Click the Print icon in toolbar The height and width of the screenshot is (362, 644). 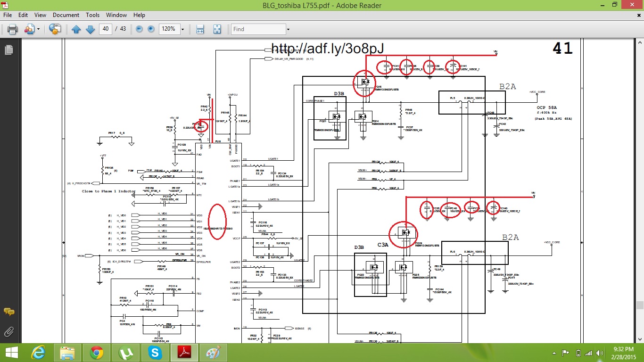coord(13,29)
